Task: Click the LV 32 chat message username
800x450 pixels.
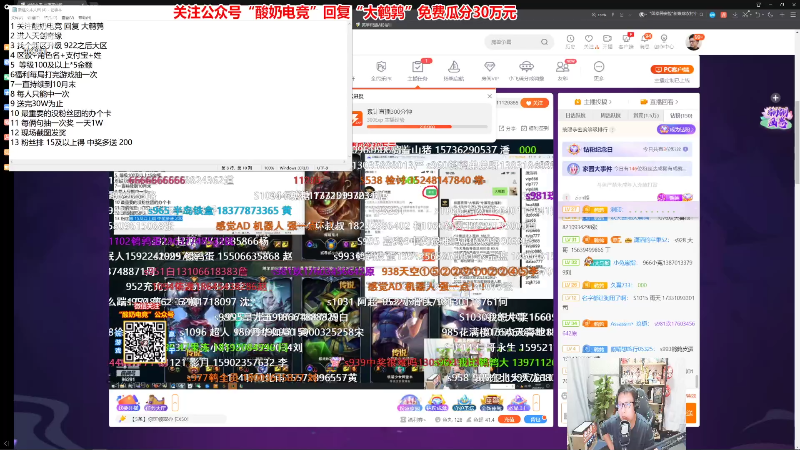Action: coord(624,262)
